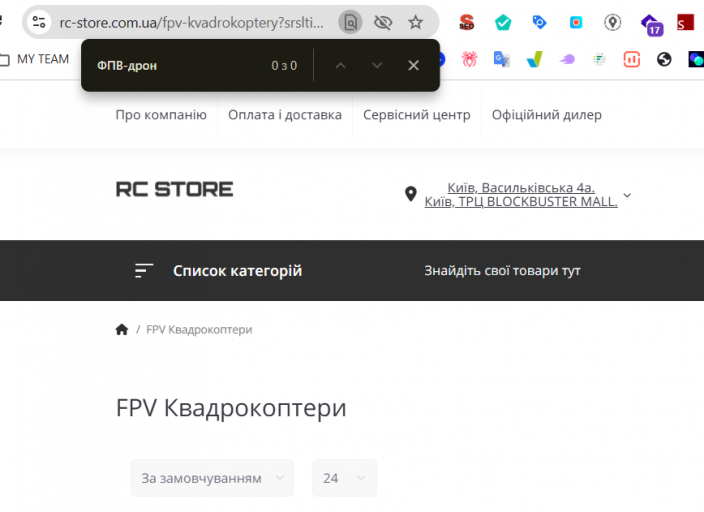
Task: Click the Знайдіть свої товари тут search field
Action: coord(502,271)
